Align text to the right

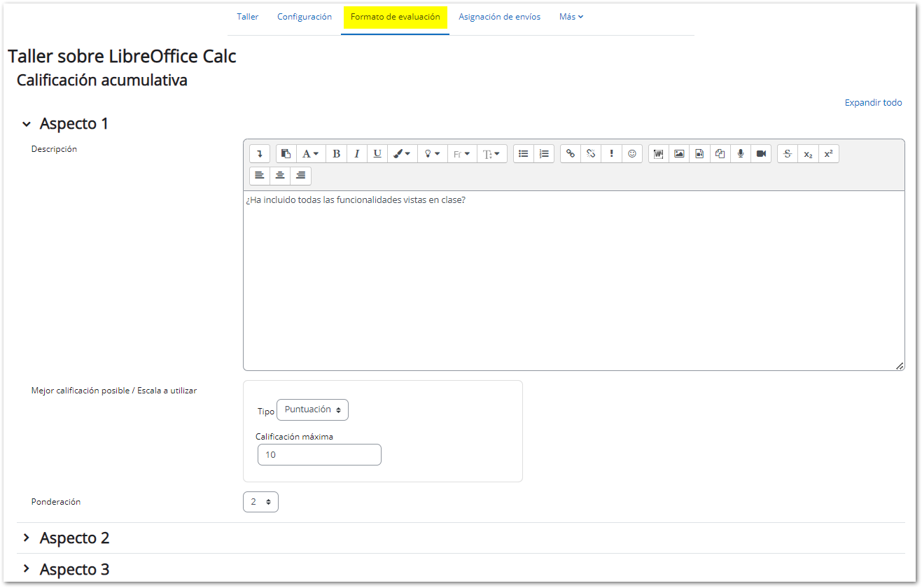(300, 175)
